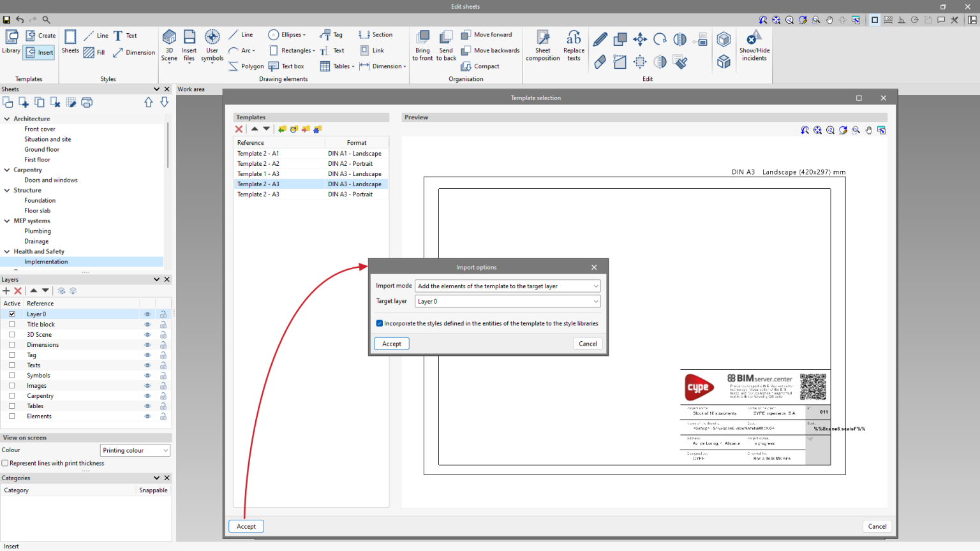
Task: Delete the selected template with the red X
Action: click(x=239, y=129)
